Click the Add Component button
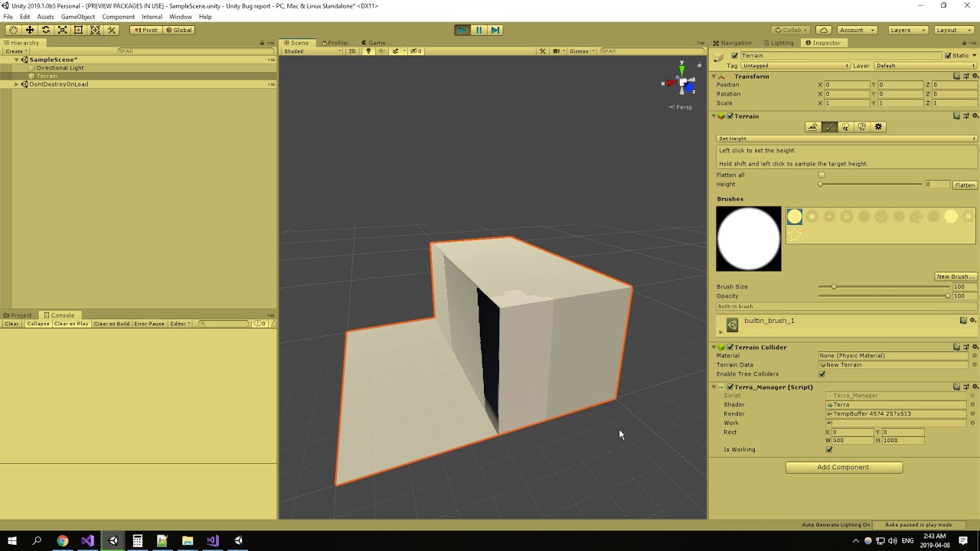This screenshot has width=980, height=551. coord(844,467)
